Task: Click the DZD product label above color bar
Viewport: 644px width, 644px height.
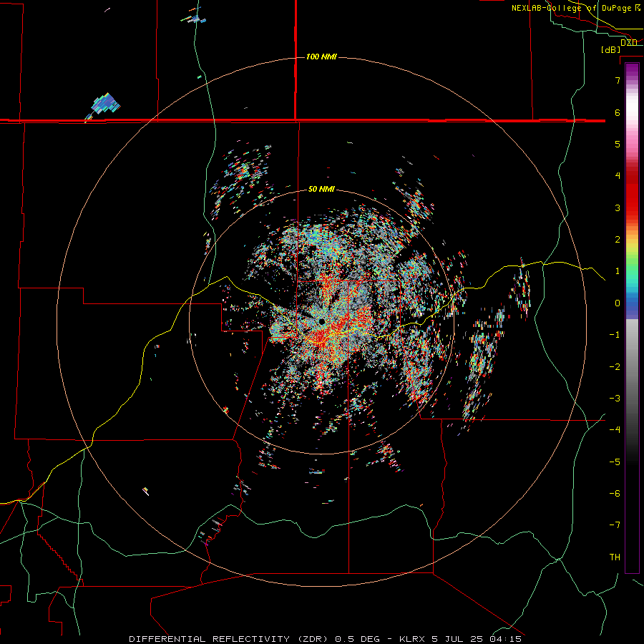Action: 628,43
